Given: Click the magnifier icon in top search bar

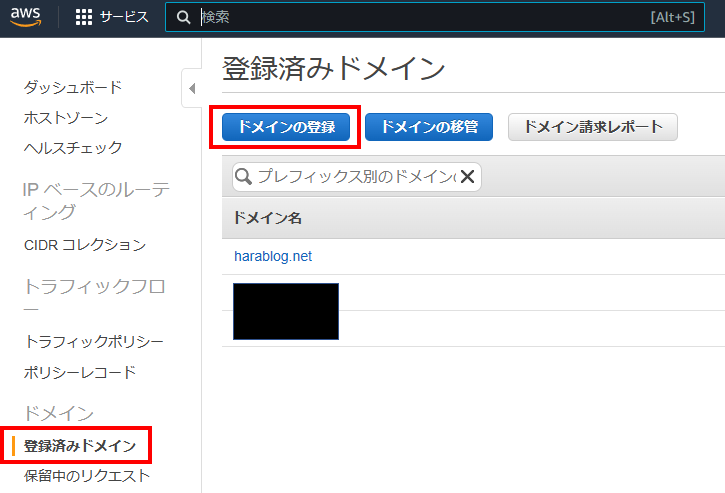Looking at the screenshot, I should pos(184,17).
